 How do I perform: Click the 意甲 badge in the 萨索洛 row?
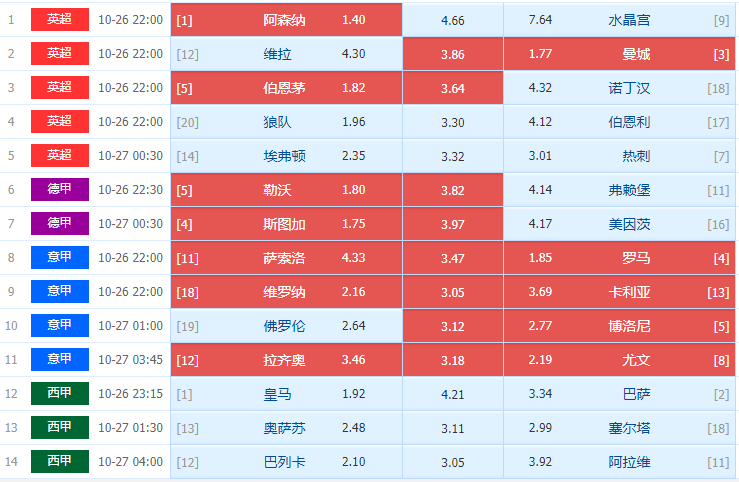[x=60, y=257]
